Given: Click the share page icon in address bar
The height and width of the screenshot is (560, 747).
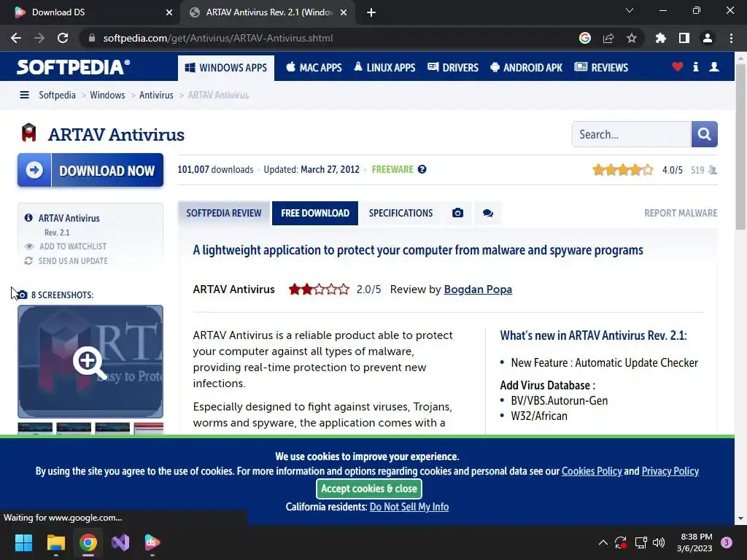Looking at the screenshot, I should tap(608, 38).
